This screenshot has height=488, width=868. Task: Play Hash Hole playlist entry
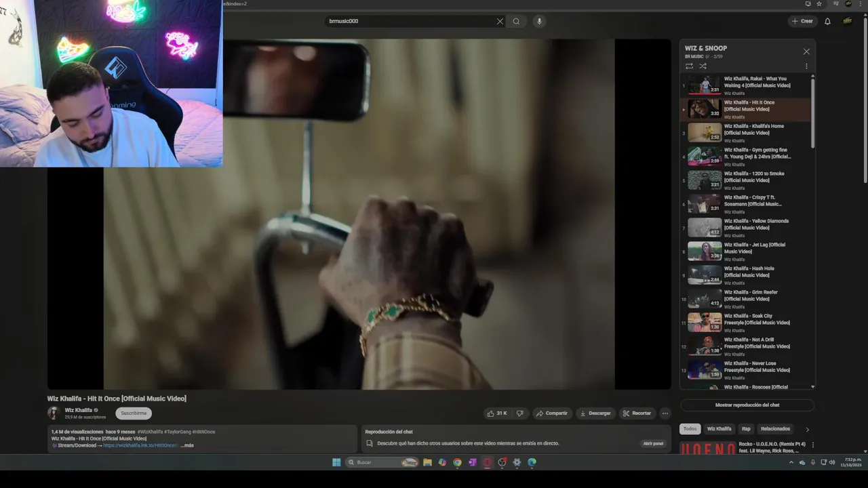(745, 275)
